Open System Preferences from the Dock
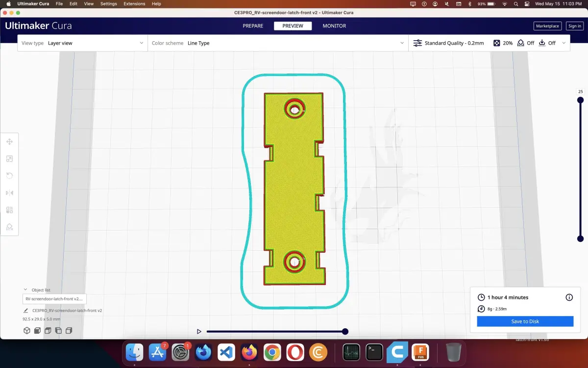 coord(181,352)
